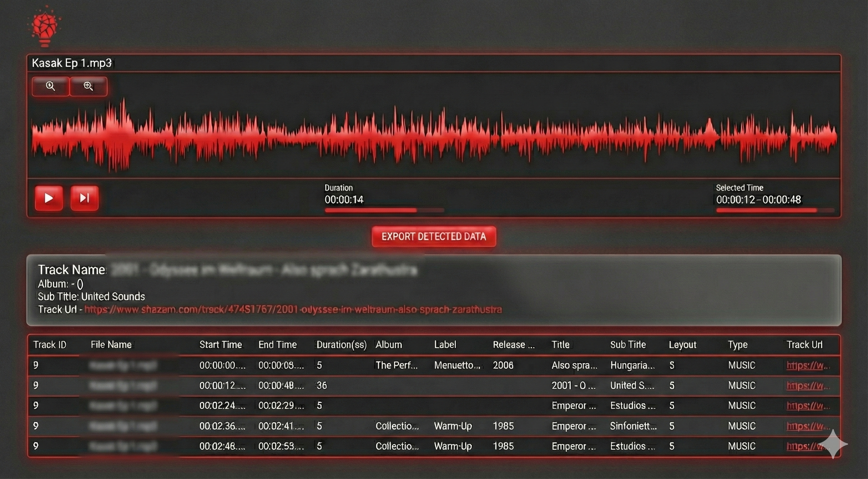
Task: Click the Start Time column header
Action: point(220,345)
